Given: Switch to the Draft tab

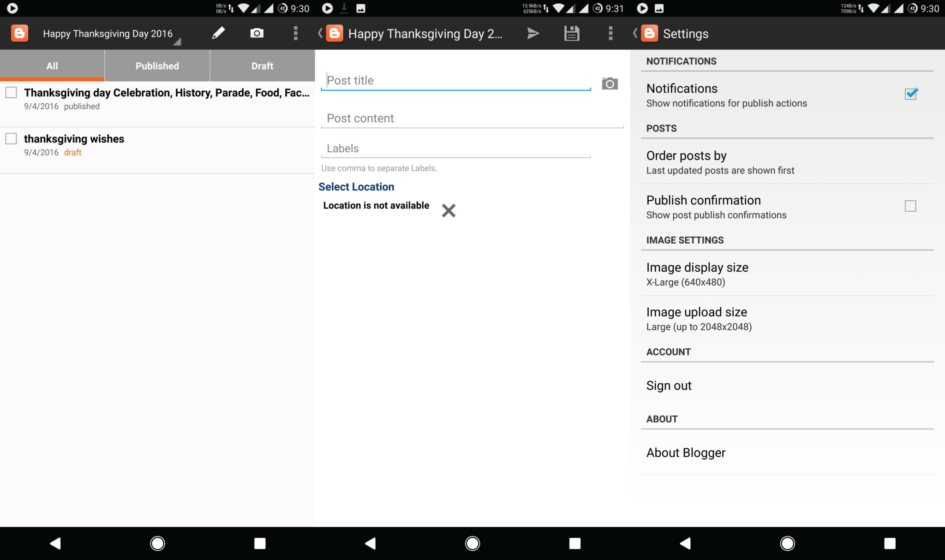Looking at the screenshot, I should 262,66.
